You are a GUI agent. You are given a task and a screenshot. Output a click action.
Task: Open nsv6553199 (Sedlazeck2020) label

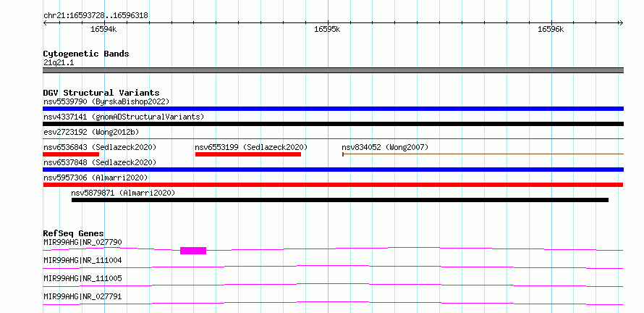tap(251, 147)
